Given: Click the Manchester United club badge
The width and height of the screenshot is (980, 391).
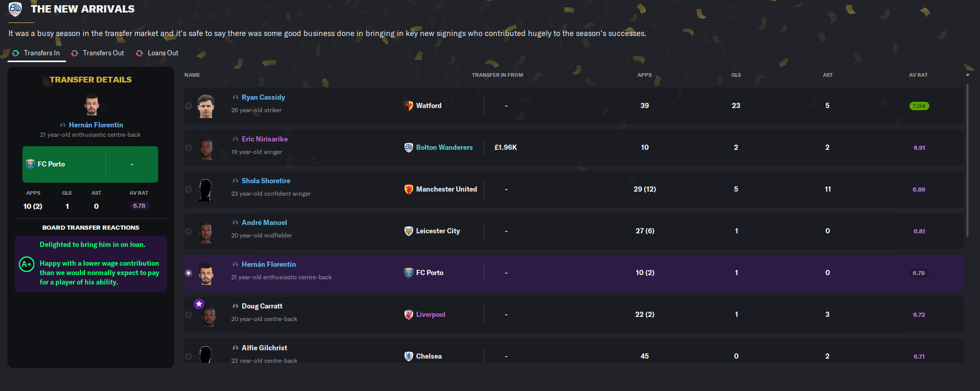Looking at the screenshot, I should tap(409, 189).
